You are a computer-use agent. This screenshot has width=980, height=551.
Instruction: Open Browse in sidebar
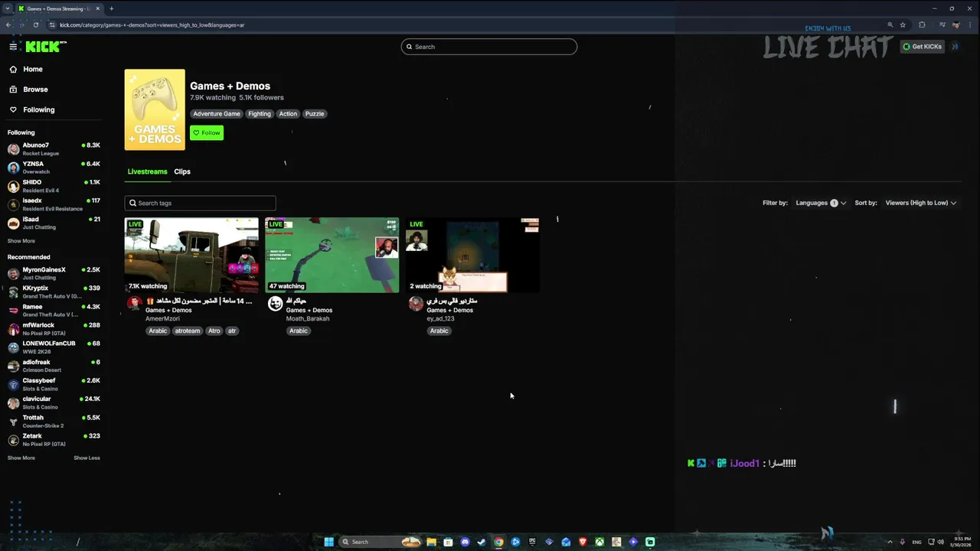[35, 90]
